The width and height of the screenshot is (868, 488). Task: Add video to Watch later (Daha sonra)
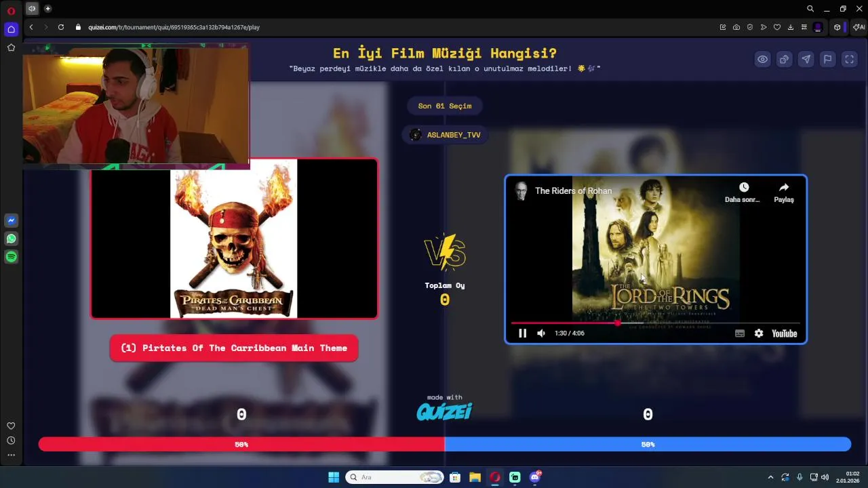coord(743,192)
